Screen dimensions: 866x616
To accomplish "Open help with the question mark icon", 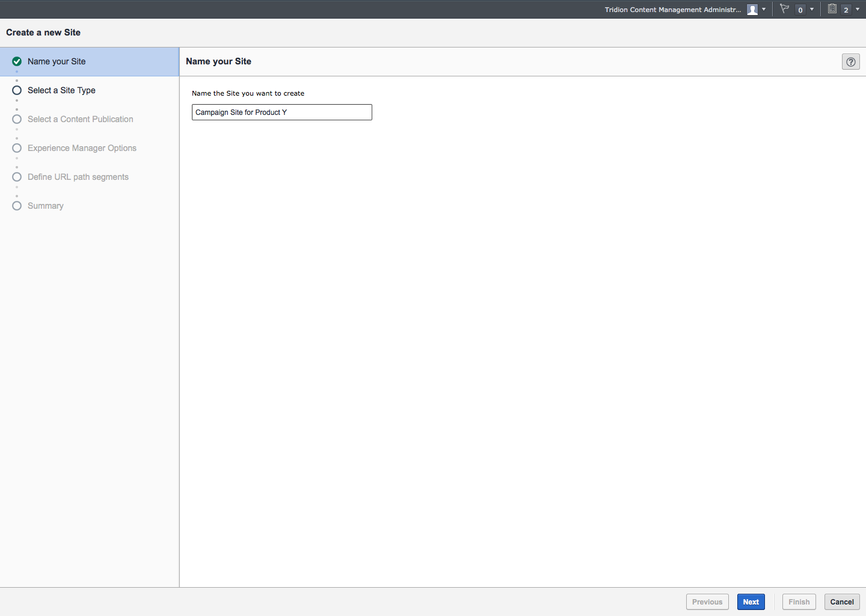I will pos(850,62).
